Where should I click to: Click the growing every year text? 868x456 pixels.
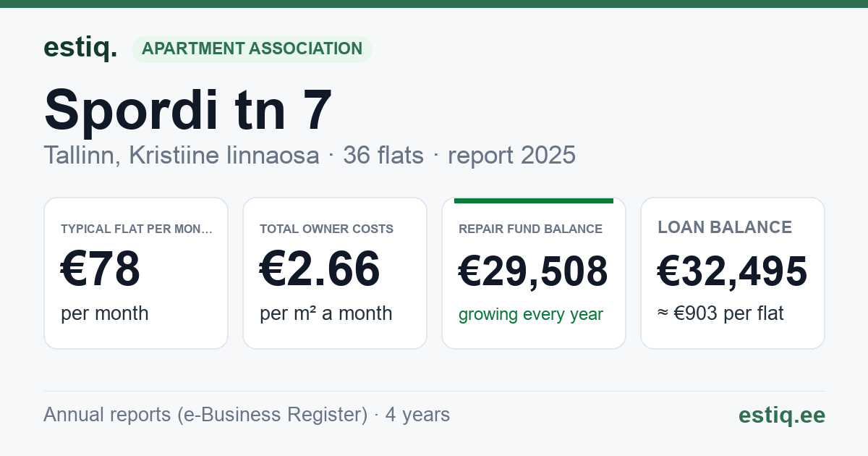click(531, 314)
